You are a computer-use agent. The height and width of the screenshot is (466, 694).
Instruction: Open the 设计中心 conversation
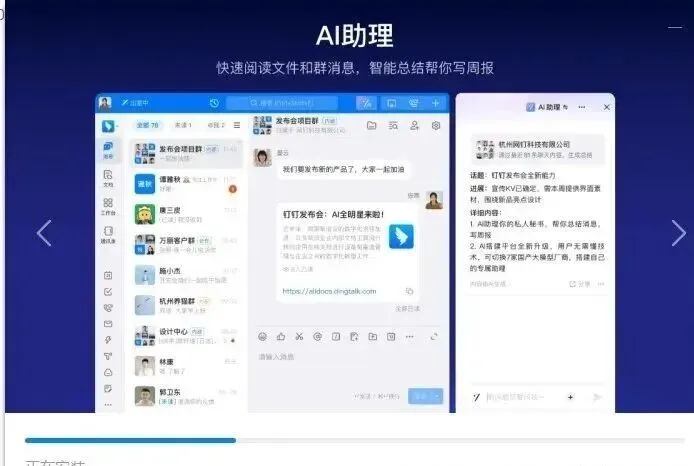(187, 336)
